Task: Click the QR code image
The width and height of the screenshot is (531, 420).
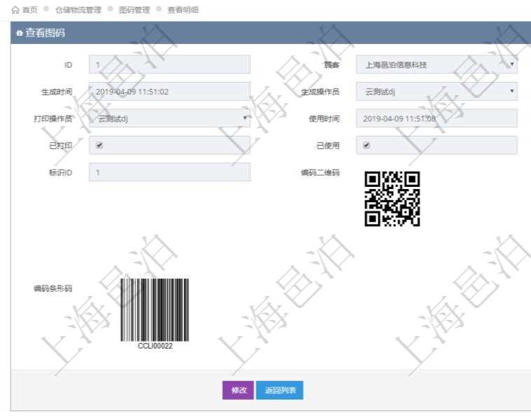Action: (392, 199)
